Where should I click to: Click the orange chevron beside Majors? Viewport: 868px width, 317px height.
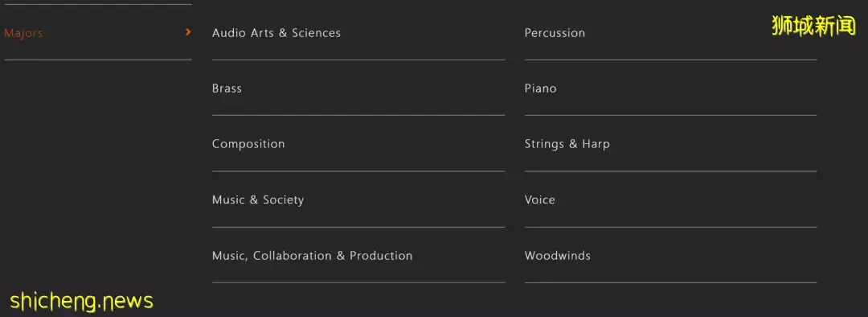pos(188,32)
